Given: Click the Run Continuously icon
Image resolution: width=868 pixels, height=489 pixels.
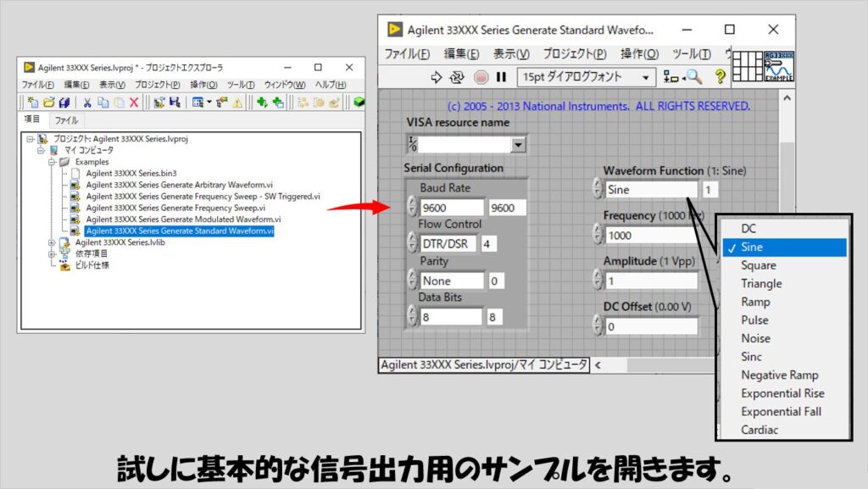Looking at the screenshot, I should click(x=458, y=77).
